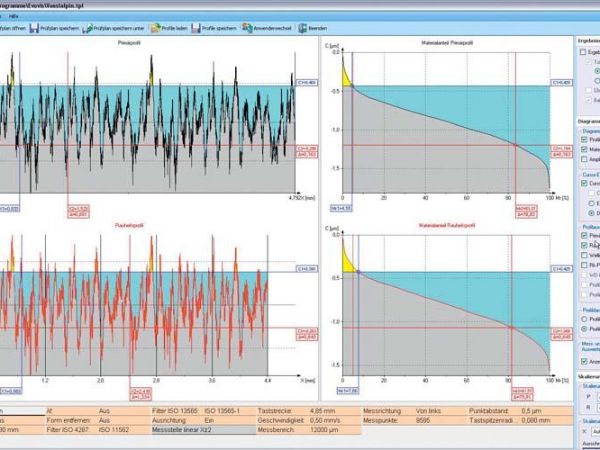600x450 pixels.
Task: Click red Mr2 label under Materialanteil Primärprofil
Action: pyautogui.click(x=526, y=212)
